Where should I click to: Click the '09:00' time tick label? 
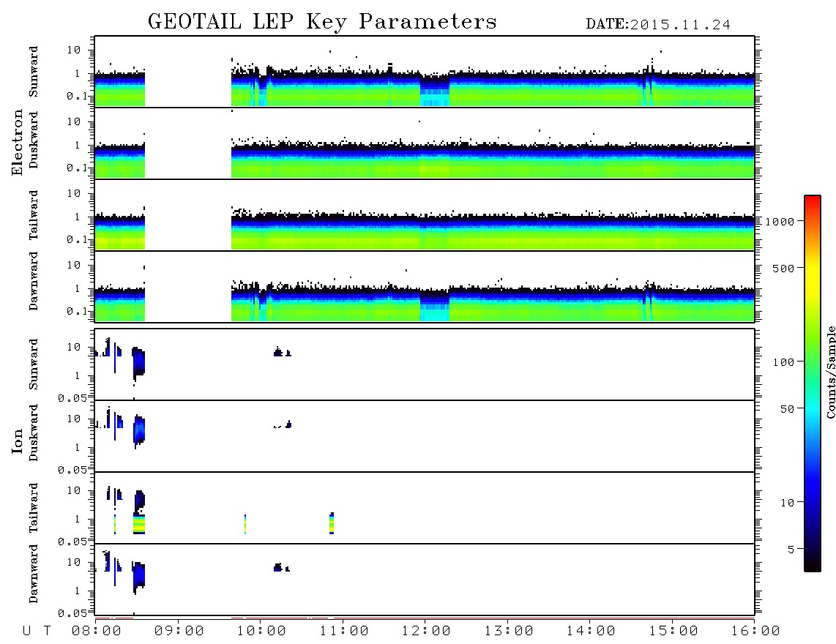pos(179,632)
